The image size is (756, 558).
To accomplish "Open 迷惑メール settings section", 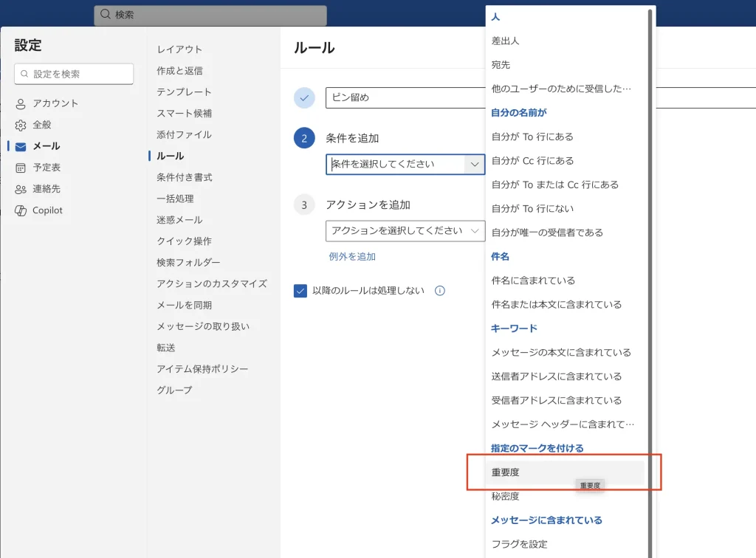I will (x=179, y=220).
